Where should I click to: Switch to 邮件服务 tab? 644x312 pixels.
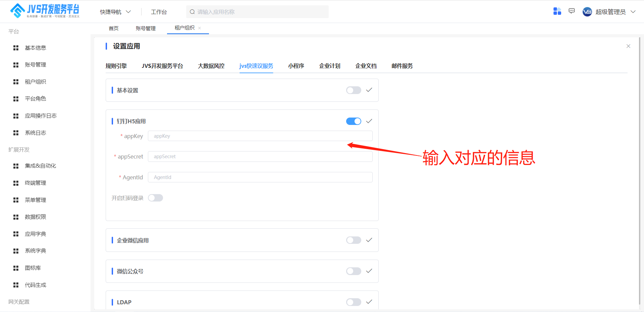[402, 66]
